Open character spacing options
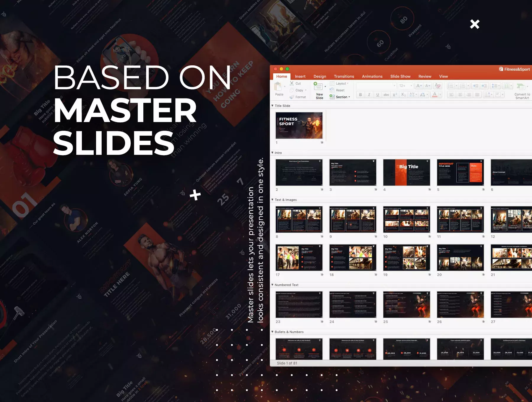532x402 pixels. [x=413, y=95]
